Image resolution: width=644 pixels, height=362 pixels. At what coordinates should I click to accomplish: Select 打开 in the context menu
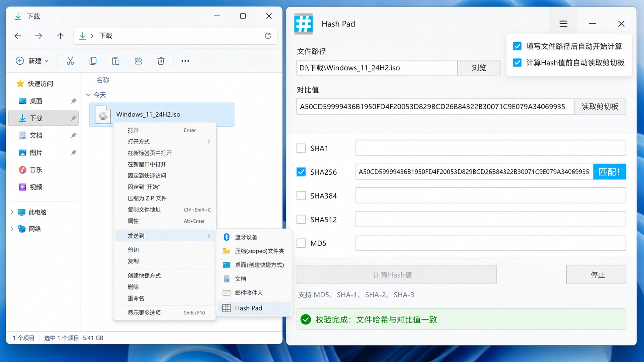pos(165,130)
